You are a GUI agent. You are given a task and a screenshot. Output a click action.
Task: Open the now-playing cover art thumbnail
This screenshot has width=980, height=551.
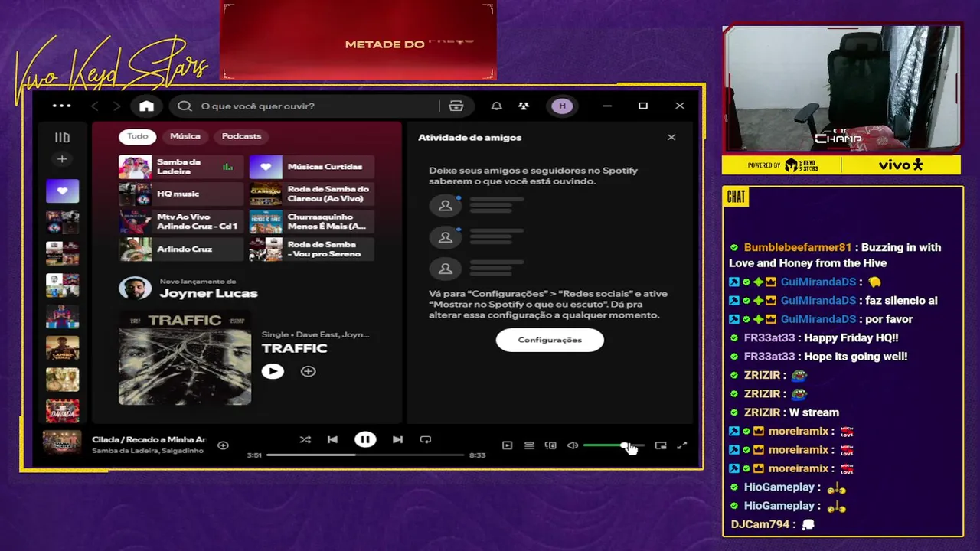(62, 442)
